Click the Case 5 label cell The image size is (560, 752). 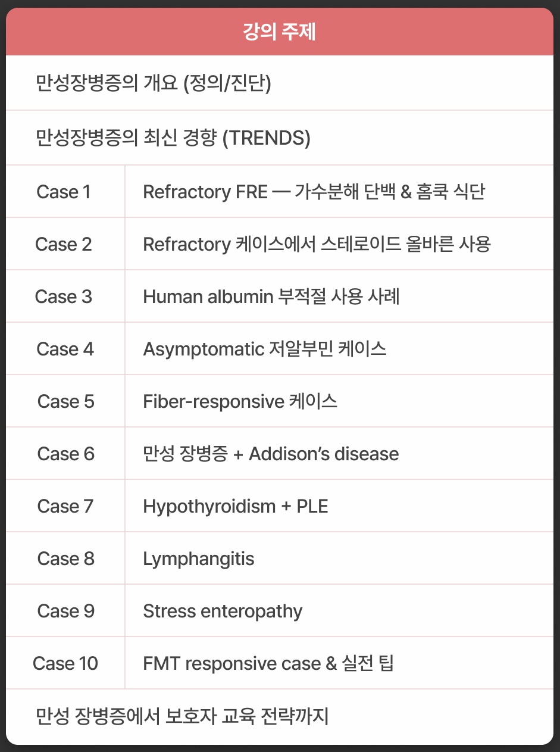pos(65,401)
